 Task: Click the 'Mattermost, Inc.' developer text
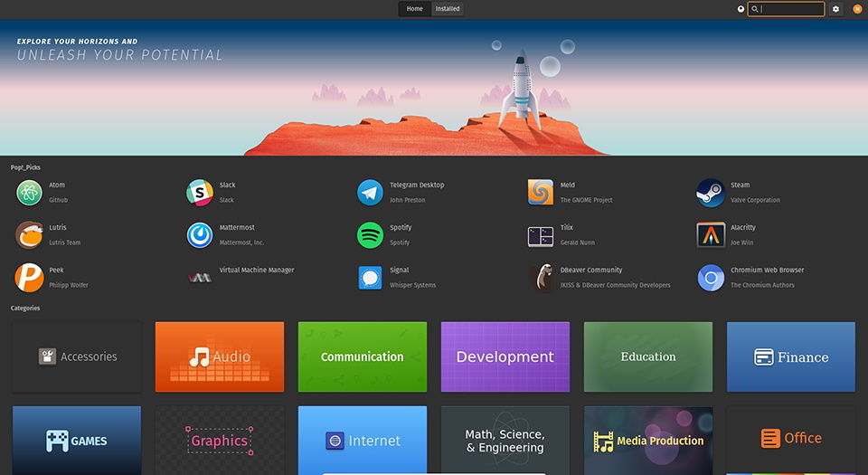point(241,242)
